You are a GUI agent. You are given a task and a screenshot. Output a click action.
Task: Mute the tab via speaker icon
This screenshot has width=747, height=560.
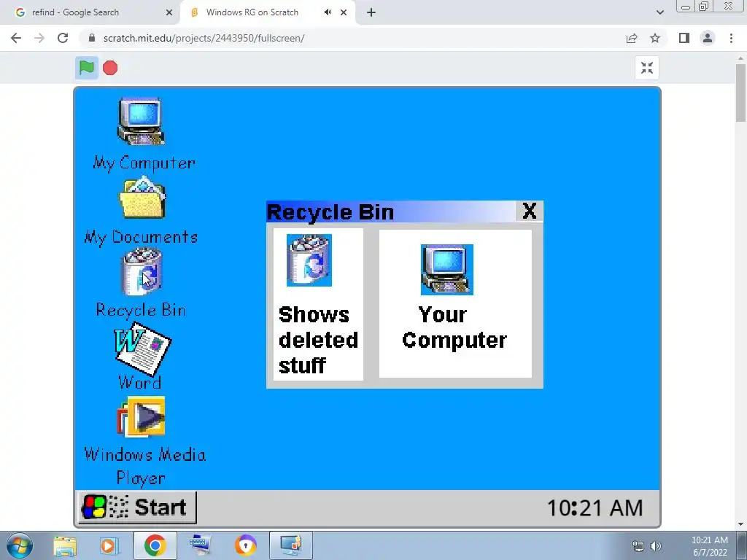coord(328,12)
